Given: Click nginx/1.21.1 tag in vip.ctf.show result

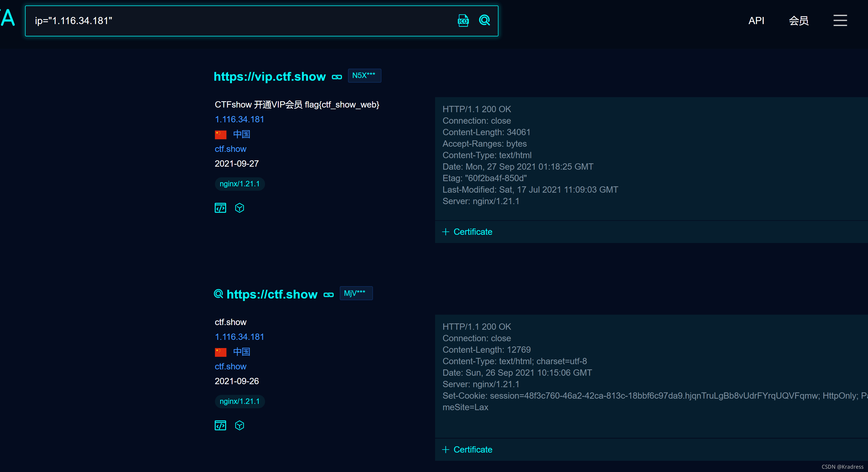Looking at the screenshot, I should tap(240, 184).
